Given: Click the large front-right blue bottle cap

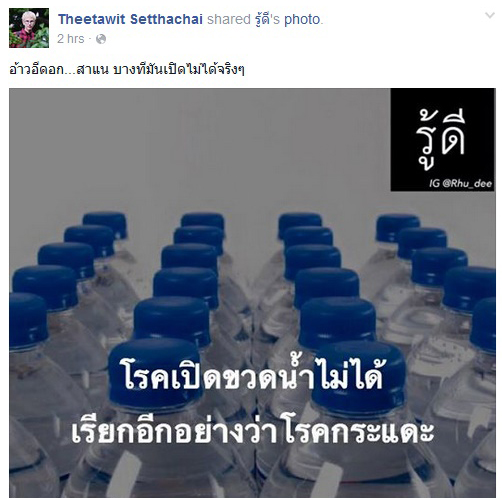Looking at the screenshot, I should pos(359,375).
